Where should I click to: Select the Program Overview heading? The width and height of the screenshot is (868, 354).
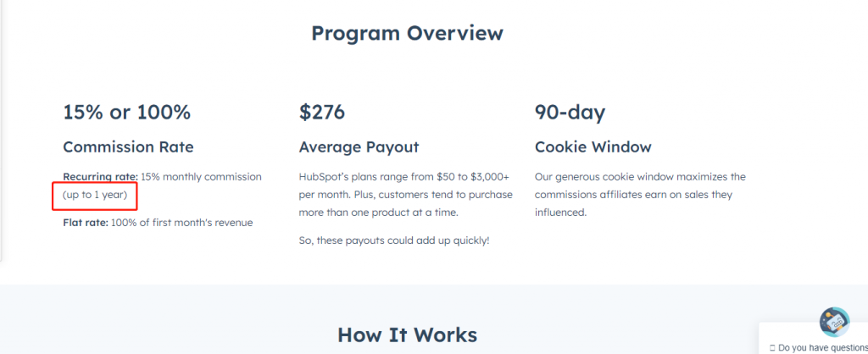coord(407,33)
